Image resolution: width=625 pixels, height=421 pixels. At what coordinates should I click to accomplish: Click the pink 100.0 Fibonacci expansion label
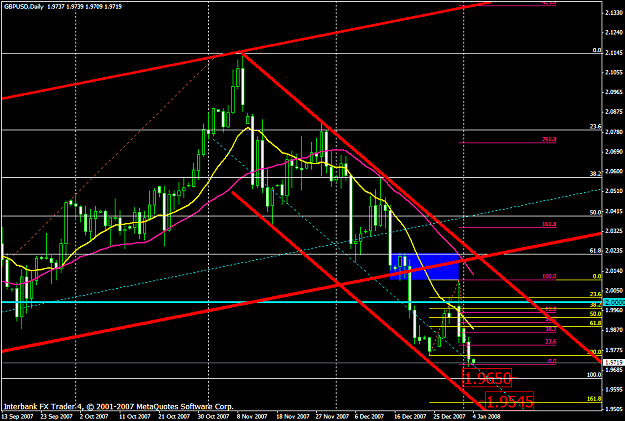549,276
